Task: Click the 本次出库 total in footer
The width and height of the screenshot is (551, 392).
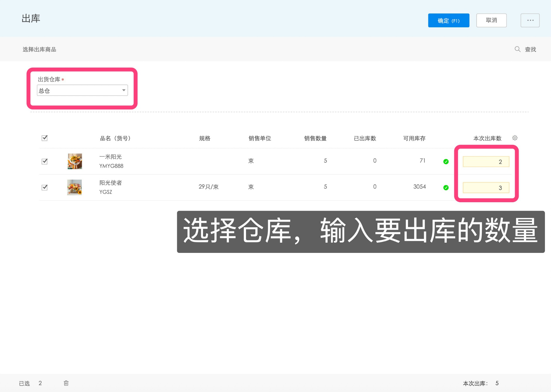Action: (480, 383)
